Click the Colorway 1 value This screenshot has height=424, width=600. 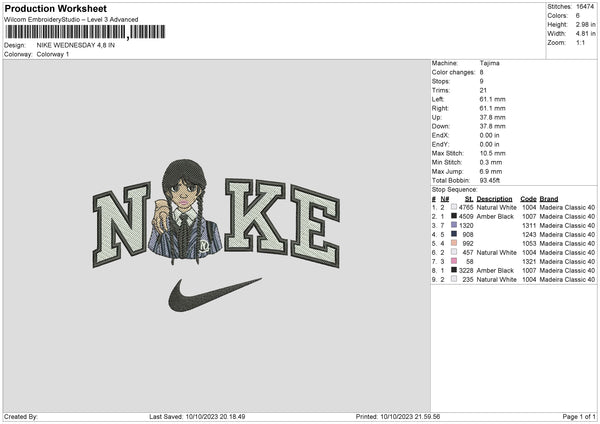53,54
